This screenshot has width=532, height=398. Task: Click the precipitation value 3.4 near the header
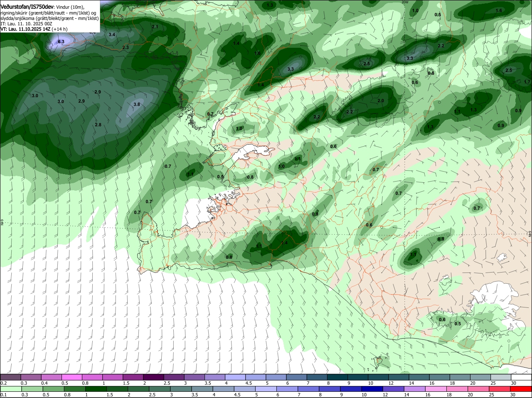(x=112, y=34)
